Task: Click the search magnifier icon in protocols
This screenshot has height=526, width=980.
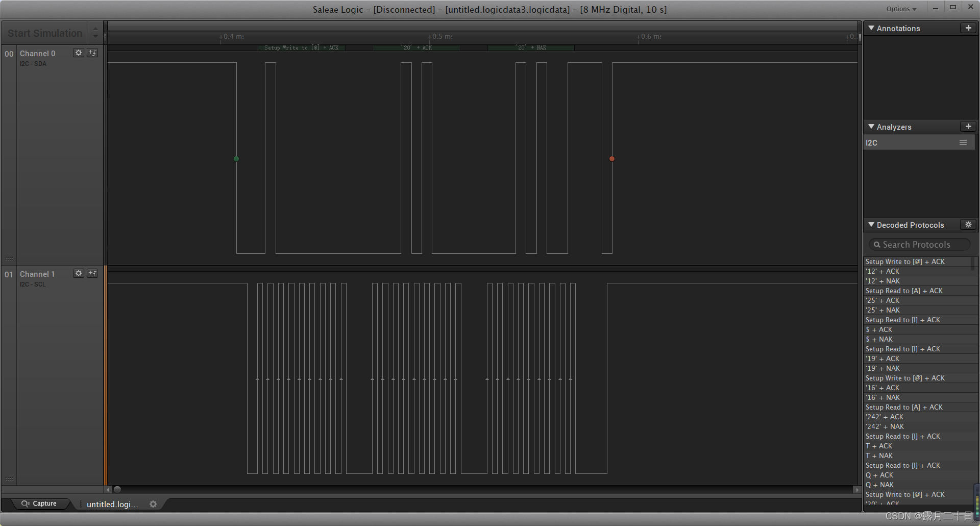Action: 877,245
